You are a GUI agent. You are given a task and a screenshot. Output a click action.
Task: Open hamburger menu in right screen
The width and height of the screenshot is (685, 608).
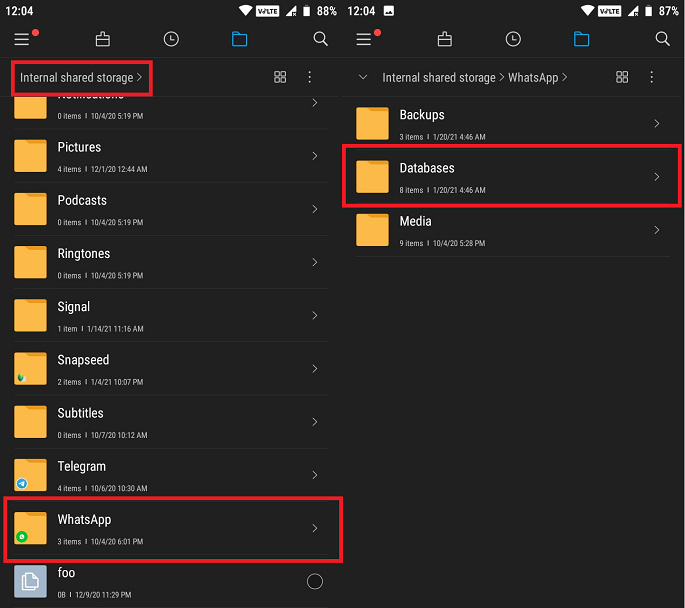coord(364,39)
